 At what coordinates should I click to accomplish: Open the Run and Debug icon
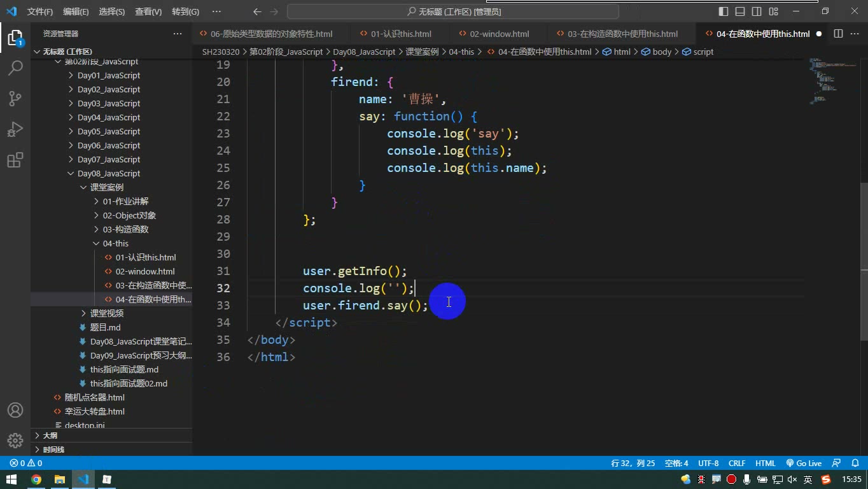point(15,129)
